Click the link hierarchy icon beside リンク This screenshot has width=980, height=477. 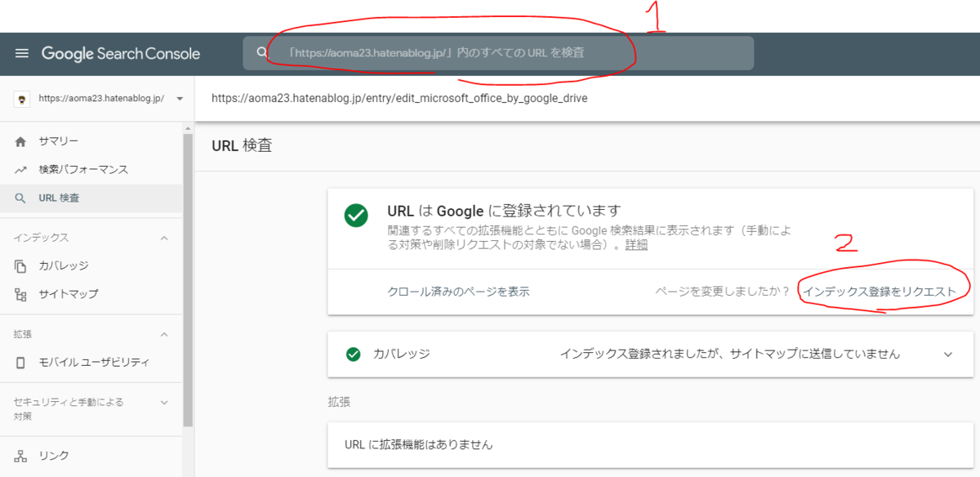click(x=21, y=456)
